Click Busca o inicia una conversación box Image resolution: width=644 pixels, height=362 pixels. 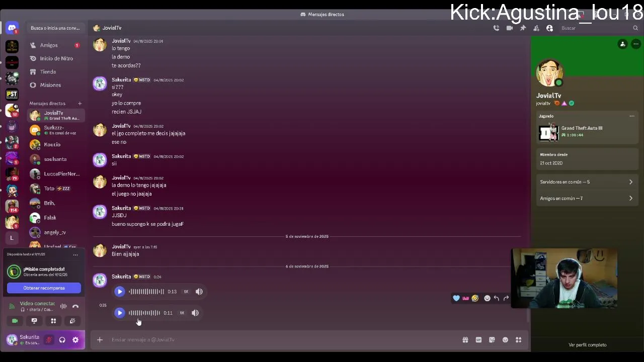pos(55,28)
